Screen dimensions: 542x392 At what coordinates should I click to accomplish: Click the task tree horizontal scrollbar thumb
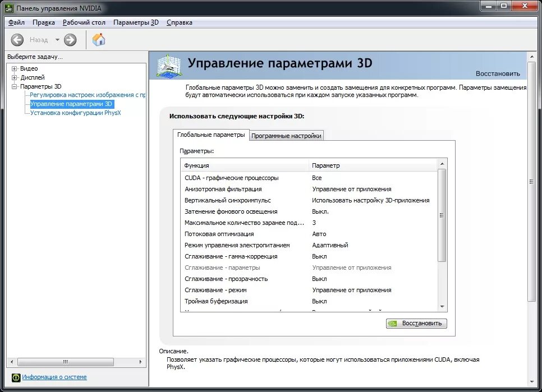click(x=66, y=362)
